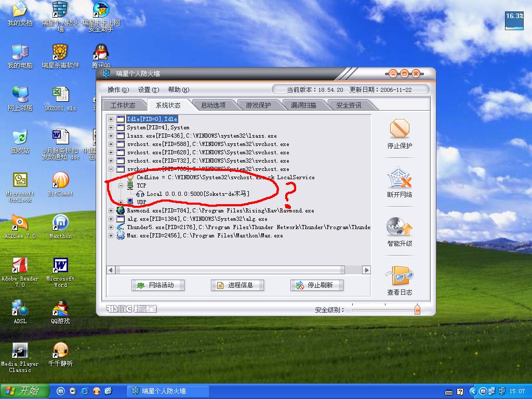The image size is (532, 399).
Task: Expand svchost.exe[PID=588] node
Action: [x=111, y=144]
